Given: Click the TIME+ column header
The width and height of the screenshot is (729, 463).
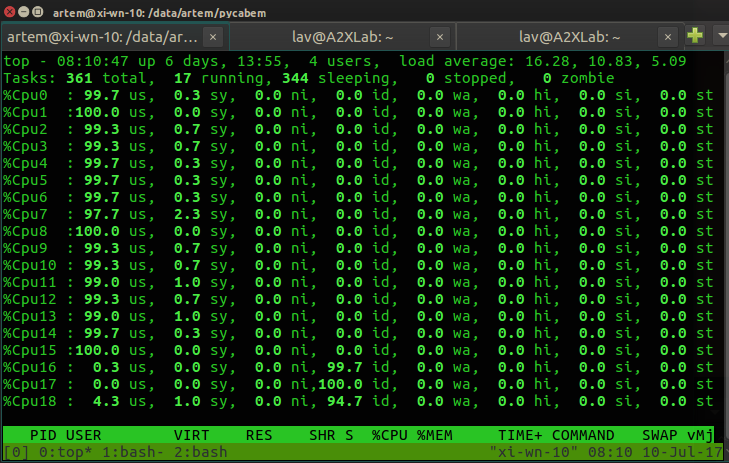Looking at the screenshot, I should [520, 436].
